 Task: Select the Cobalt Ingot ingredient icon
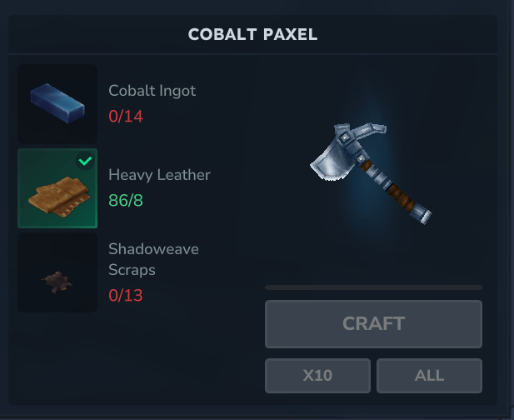(x=57, y=104)
